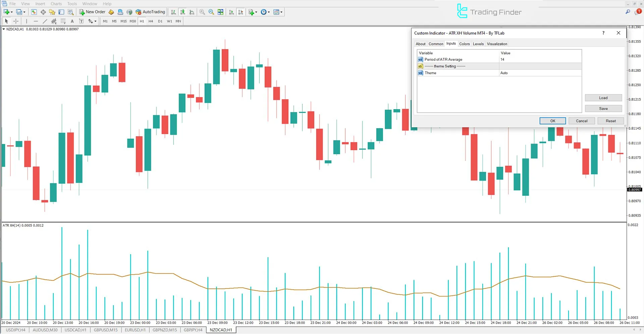This screenshot has height=334, width=644.
Task: Open the Charts menu
Action: [56, 4]
